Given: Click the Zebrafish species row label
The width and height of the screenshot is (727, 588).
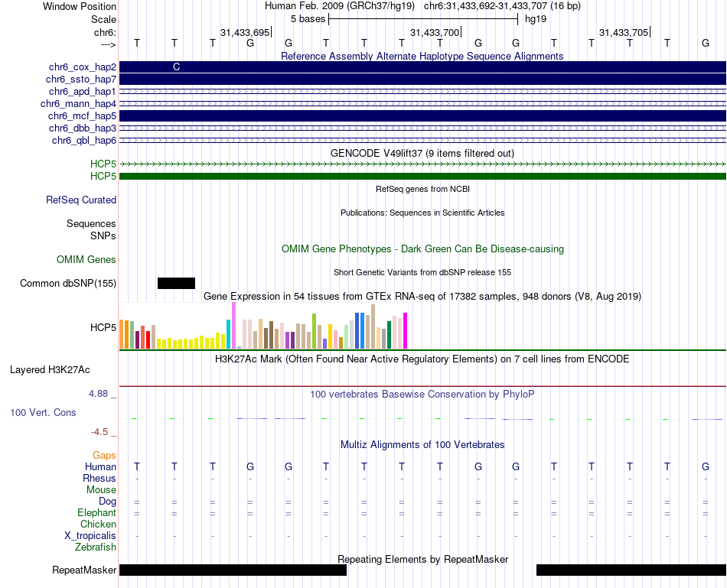Looking at the screenshot, I should click(96, 547).
